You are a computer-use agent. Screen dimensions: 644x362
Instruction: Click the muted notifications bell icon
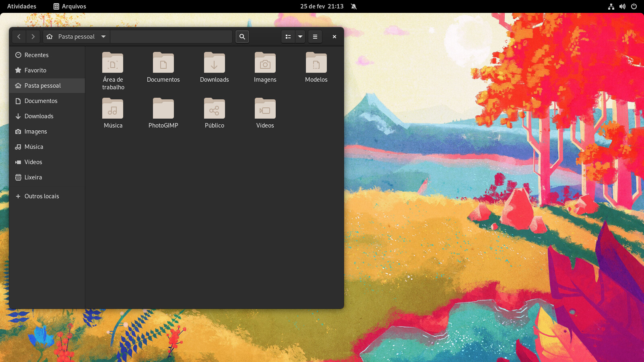(x=354, y=6)
